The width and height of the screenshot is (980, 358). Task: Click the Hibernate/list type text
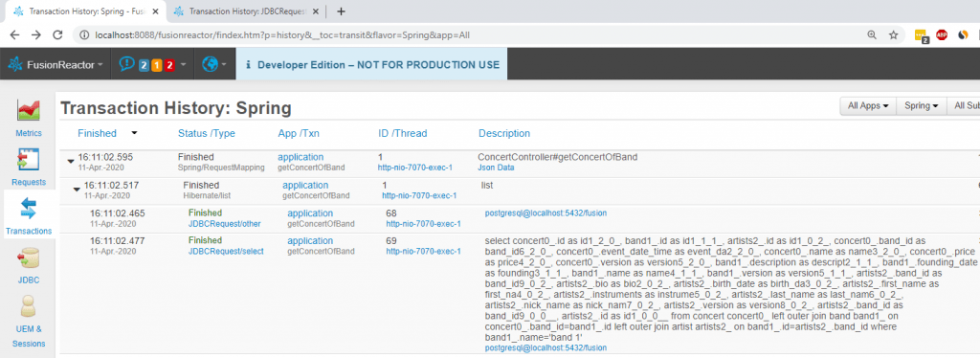pyautogui.click(x=207, y=195)
